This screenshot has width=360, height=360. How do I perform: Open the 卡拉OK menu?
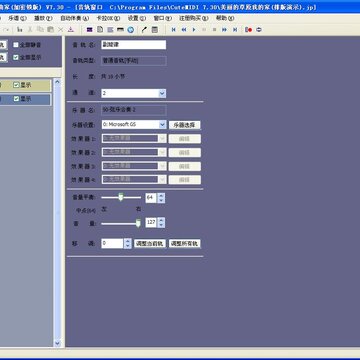pyautogui.click(x=105, y=18)
